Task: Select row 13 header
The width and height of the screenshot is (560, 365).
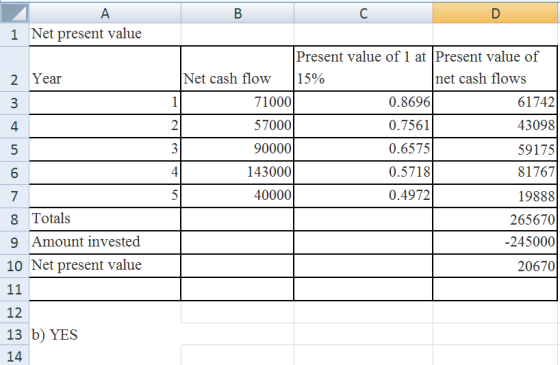Action: point(14,335)
